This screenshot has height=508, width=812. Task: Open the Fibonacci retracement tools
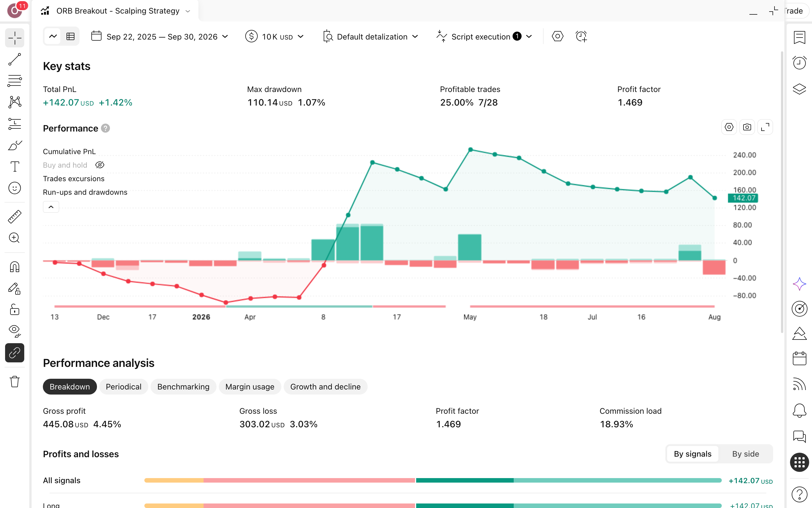15,81
